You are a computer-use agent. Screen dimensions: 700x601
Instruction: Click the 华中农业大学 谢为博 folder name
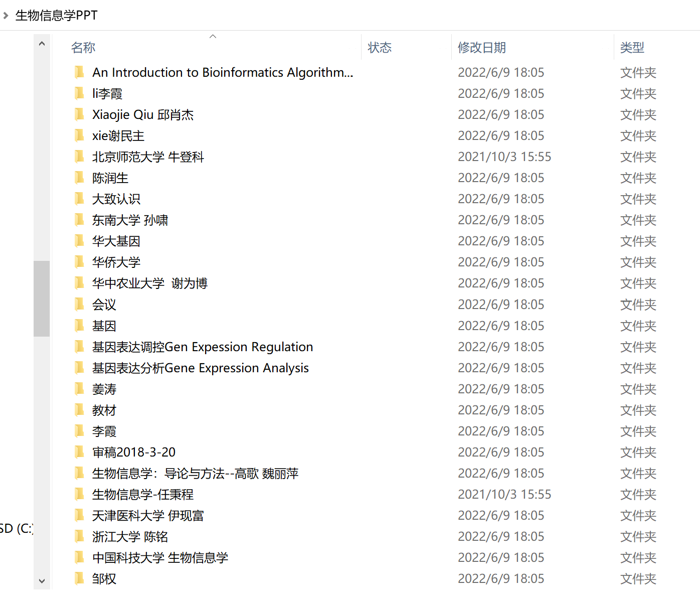coord(150,283)
